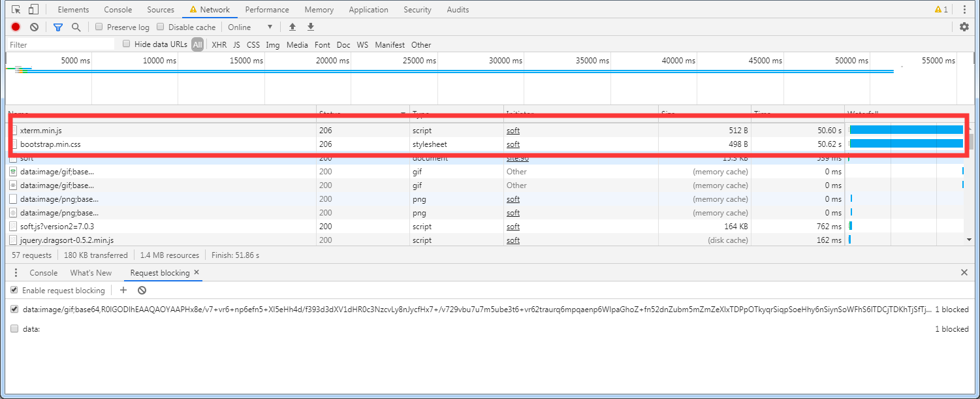Toggle the device toolbar icon
Viewport: 980px width, 399px height.
tap(33, 9)
